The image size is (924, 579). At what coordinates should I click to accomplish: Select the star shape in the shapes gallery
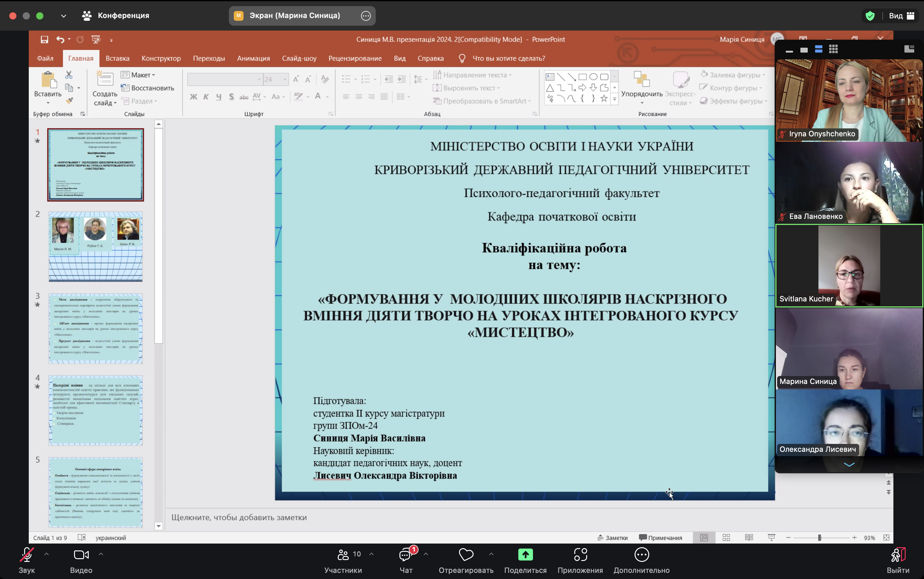point(604,98)
